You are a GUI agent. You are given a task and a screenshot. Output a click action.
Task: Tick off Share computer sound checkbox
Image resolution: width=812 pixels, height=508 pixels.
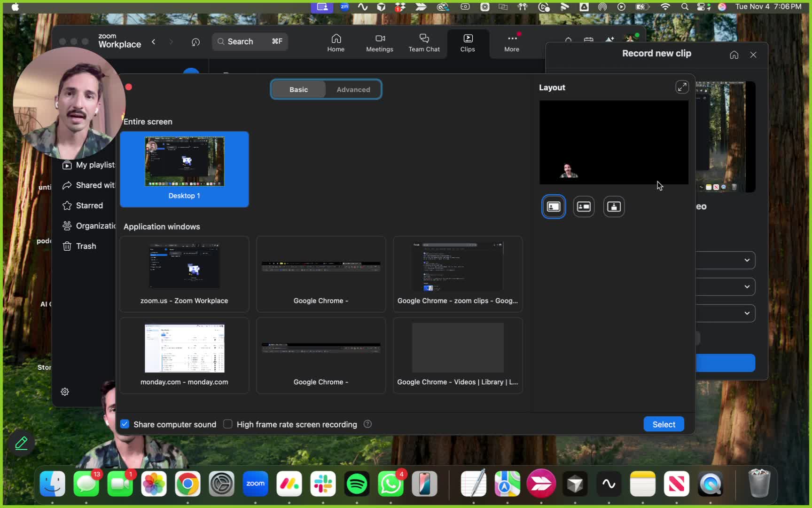point(125,424)
